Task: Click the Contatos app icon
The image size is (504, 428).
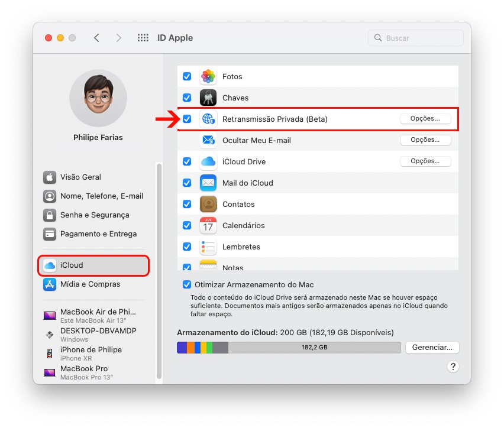Action: point(208,204)
